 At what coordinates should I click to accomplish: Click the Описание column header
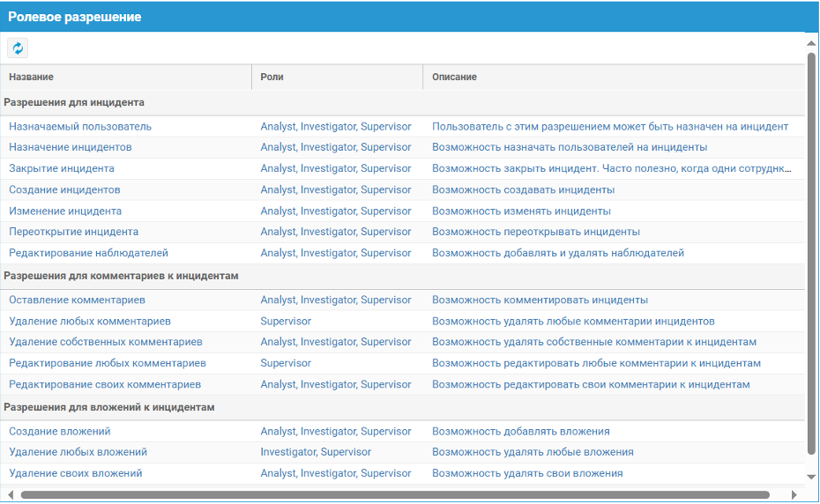coord(454,78)
